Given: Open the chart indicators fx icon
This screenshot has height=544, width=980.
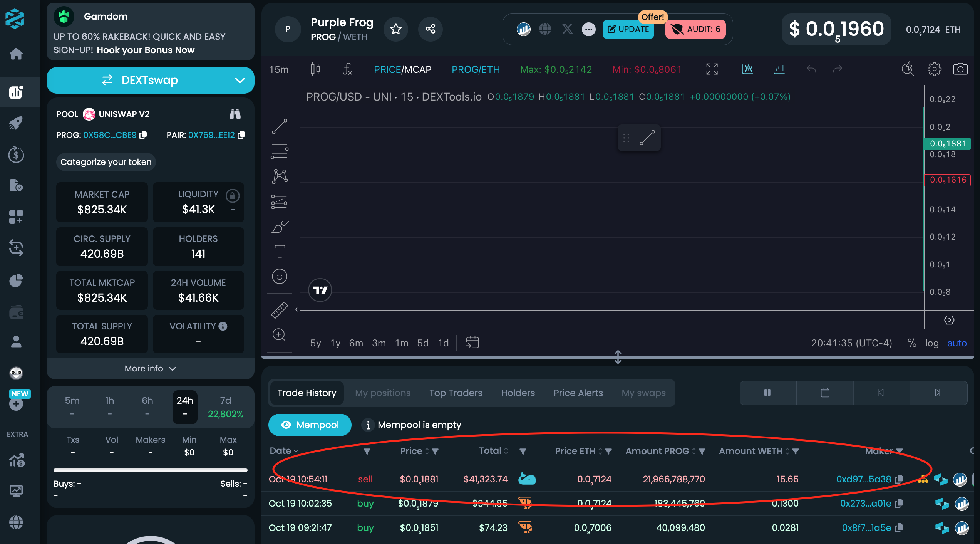Looking at the screenshot, I should click(x=347, y=69).
